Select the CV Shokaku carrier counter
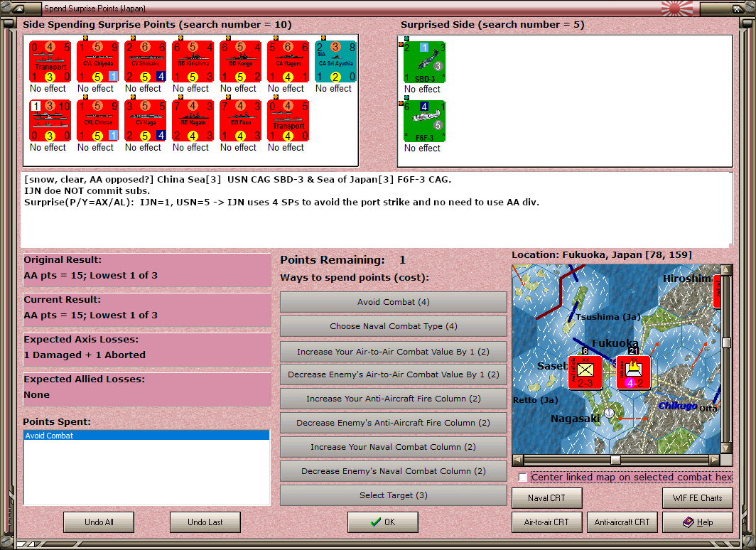 pos(146,62)
